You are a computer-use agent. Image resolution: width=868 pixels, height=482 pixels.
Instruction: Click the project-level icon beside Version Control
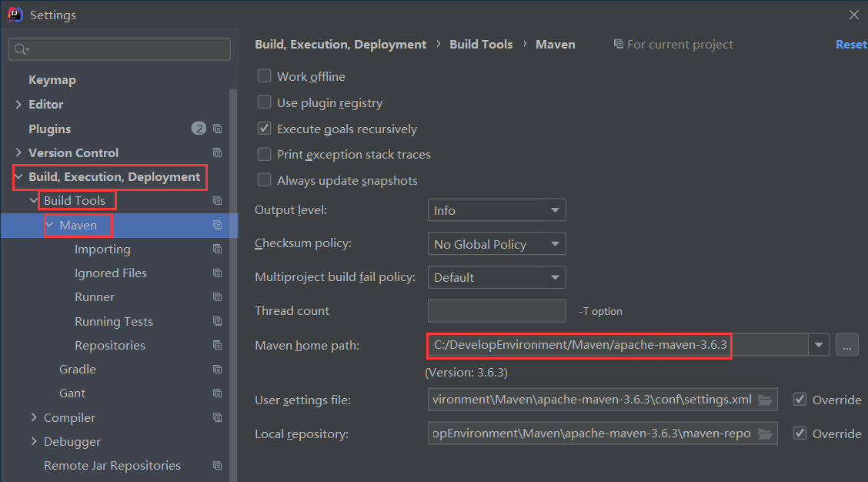pyautogui.click(x=218, y=152)
